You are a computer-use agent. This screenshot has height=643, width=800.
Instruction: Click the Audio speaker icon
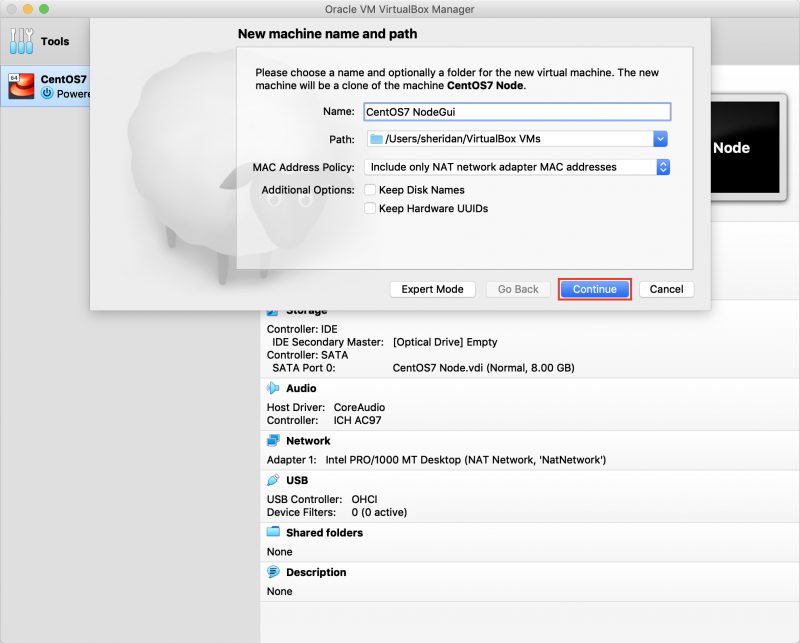click(x=273, y=388)
